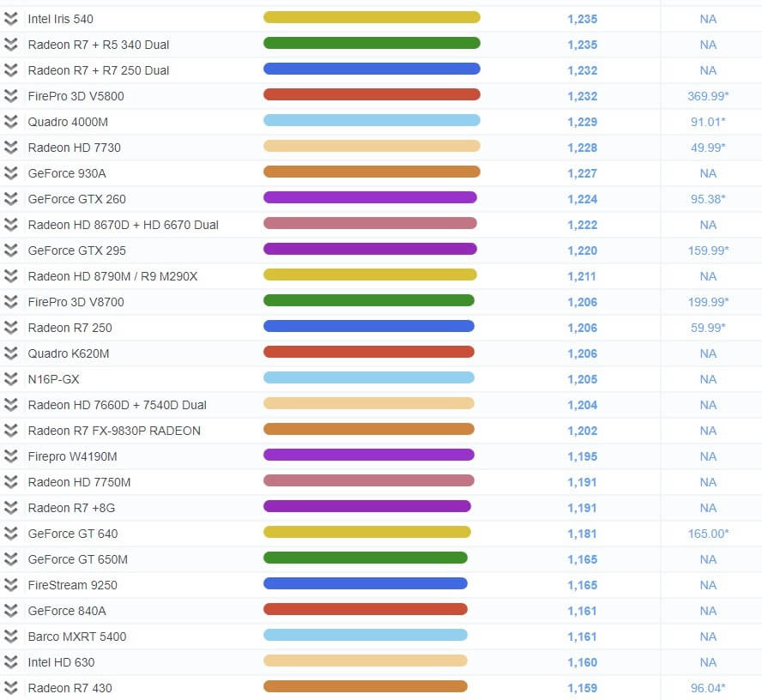This screenshot has height=700, width=762.
Task: Click price 199.99* for FirePro 3D V8700
Action: coord(708,302)
